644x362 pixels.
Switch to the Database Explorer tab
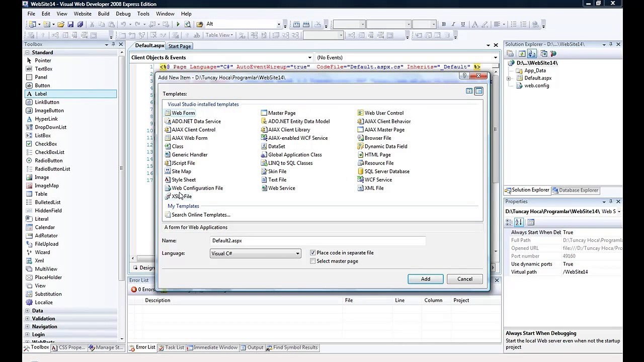click(575, 191)
